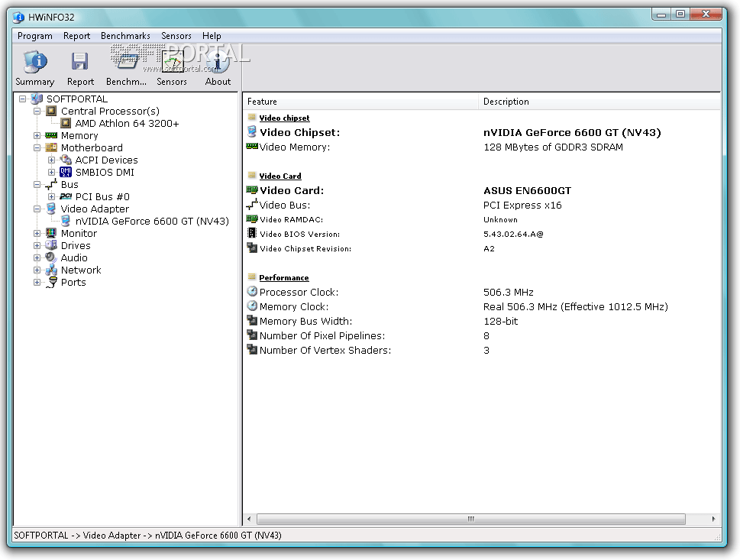740x560 pixels.
Task: Click the scrollbar left arrow
Action: pos(249,519)
